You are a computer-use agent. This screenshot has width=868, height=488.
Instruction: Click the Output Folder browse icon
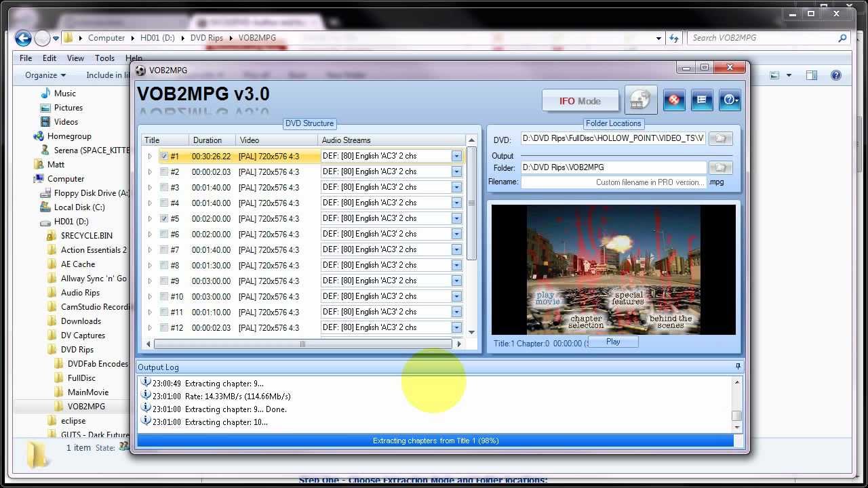[721, 167]
